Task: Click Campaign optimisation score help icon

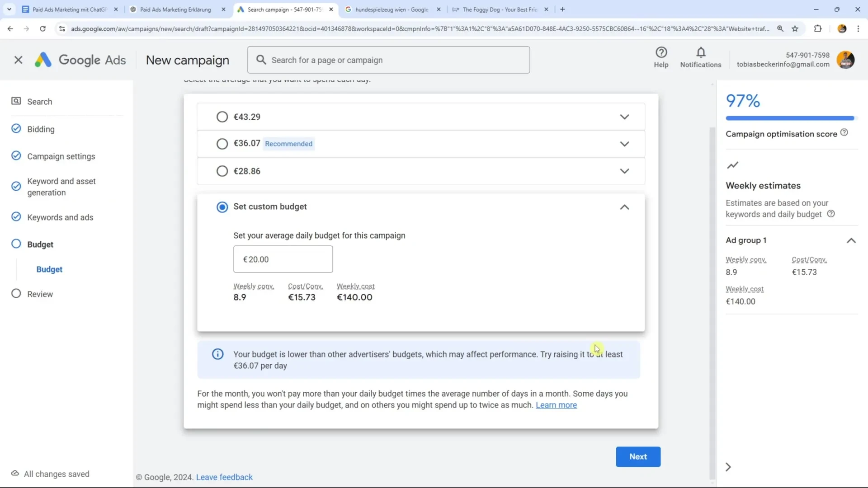Action: tap(844, 133)
